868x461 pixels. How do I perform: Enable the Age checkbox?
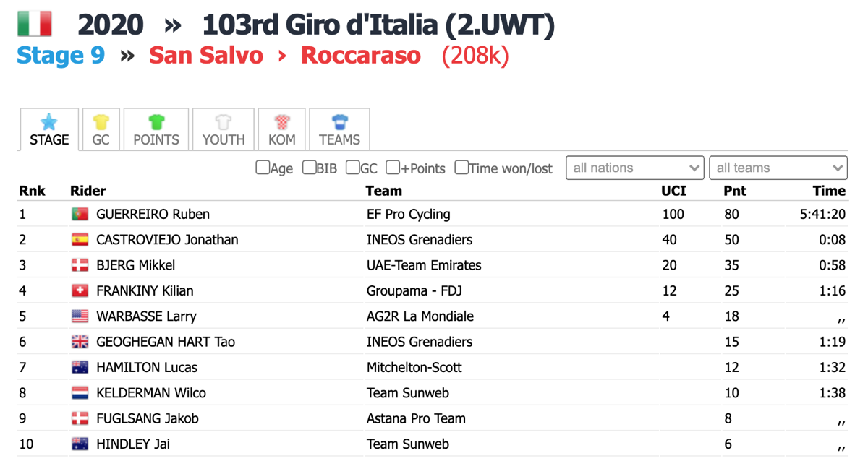[x=263, y=168]
